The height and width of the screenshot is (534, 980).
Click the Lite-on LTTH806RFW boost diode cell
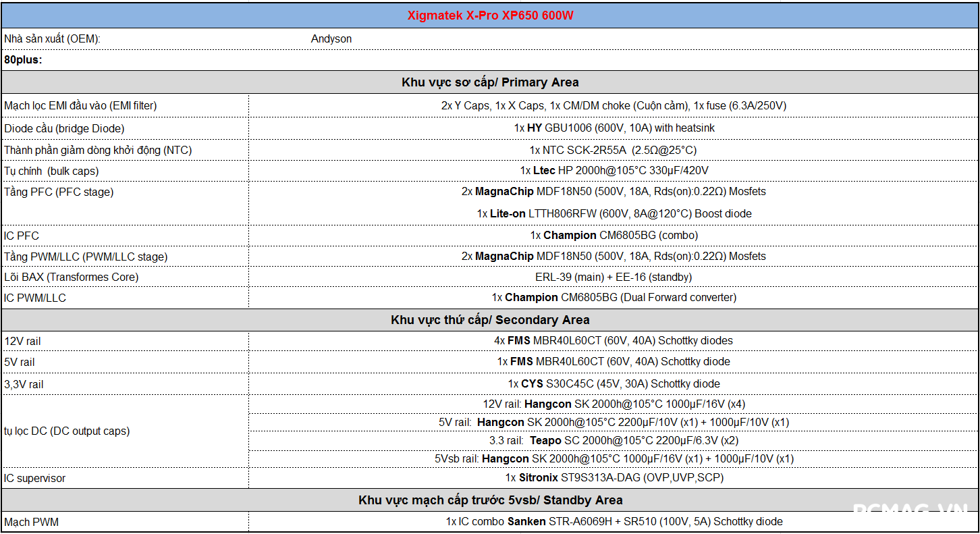[x=614, y=213]
